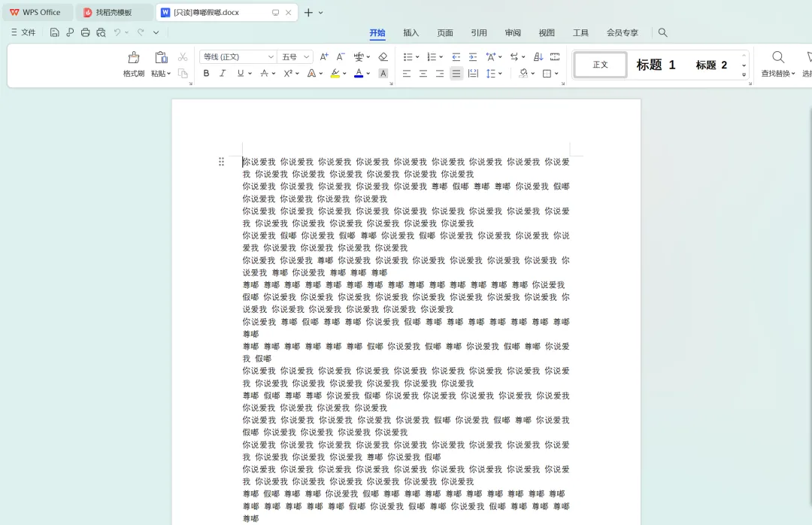Click the Copy icon below scissors
This screenshot has width=812, height=525.
coord(183,74)
